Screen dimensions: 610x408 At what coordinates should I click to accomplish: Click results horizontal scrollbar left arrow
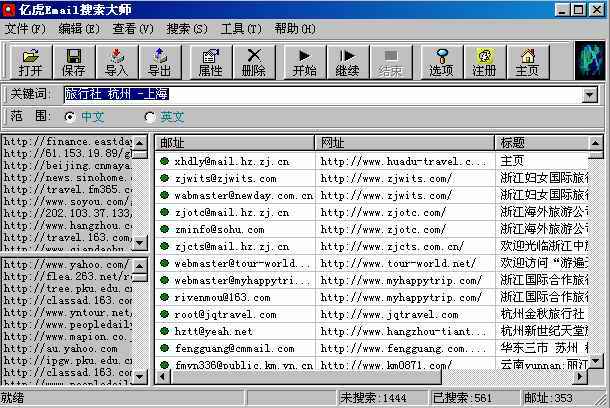point(163,376)
